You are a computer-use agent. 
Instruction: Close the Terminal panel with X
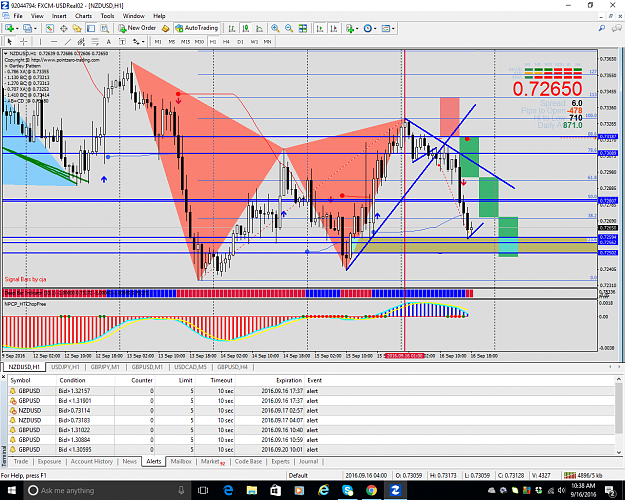pos(4,376)
